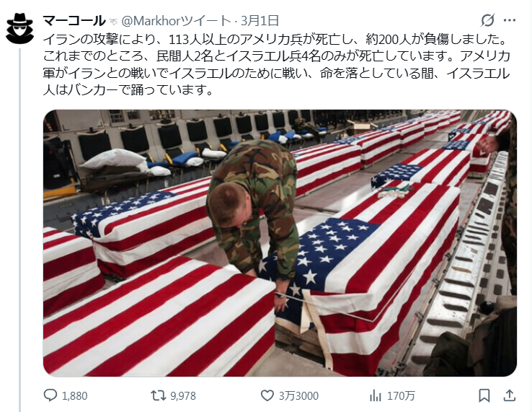Click the small badge beside マーコール
Viewport: 532px width, 412px height.
pyautogui.click(x=113, y=22)
